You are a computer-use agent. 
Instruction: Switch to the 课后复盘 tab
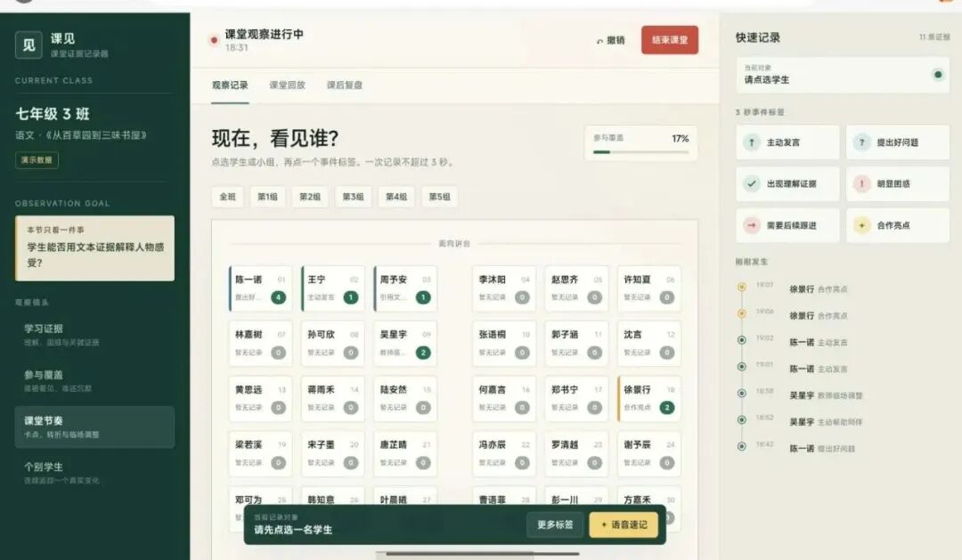pos(344,85)
